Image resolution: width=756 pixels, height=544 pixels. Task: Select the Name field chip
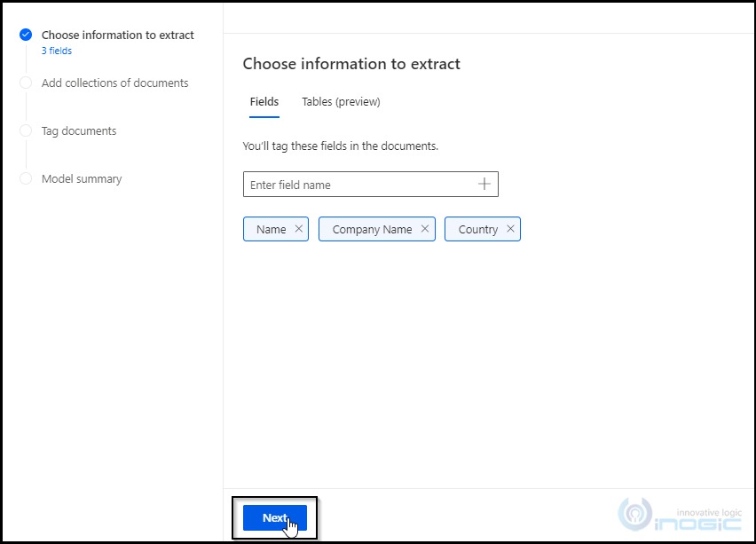click(271, 229)
